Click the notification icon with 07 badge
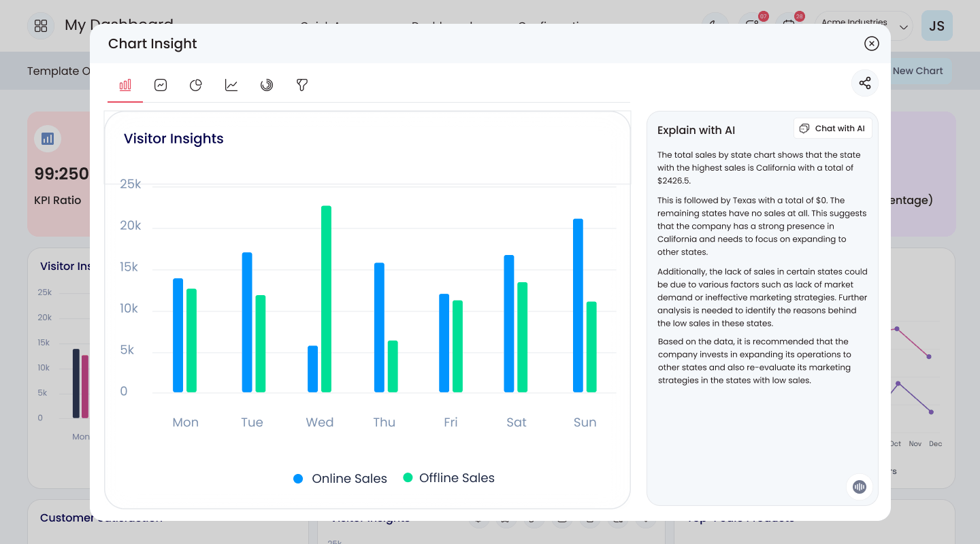 pyautogui.click(x=753, y=25)
